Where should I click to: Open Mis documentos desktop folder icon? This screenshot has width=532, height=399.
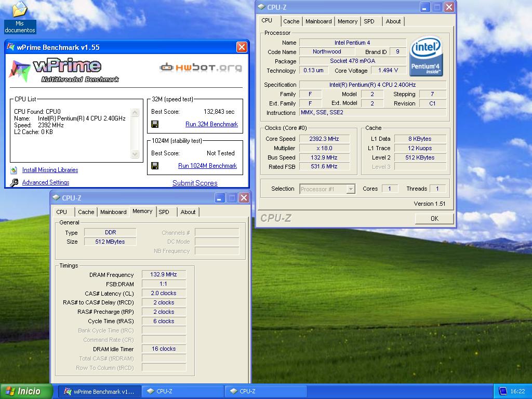tap(20, 17)
